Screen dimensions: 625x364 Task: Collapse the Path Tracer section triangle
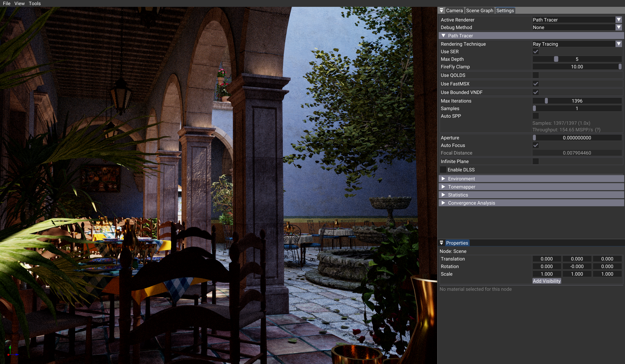tap(444, 36)
